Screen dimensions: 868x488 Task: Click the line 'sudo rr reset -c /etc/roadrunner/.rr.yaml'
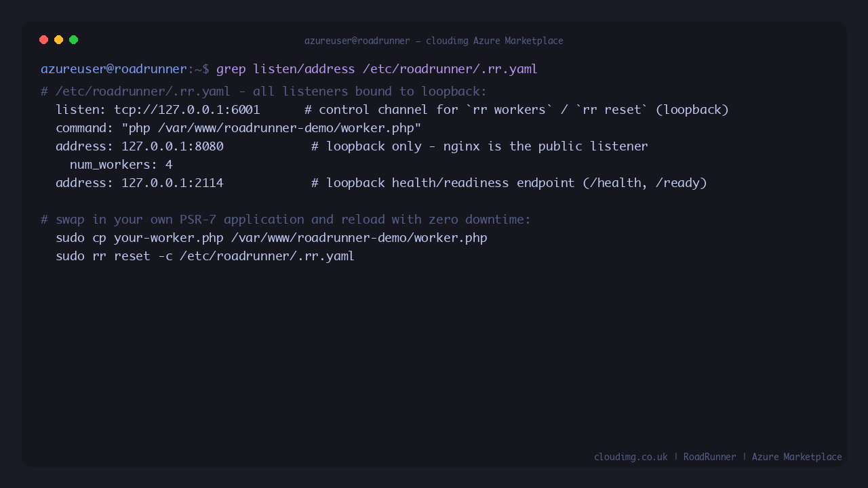(x=205, y=256)
